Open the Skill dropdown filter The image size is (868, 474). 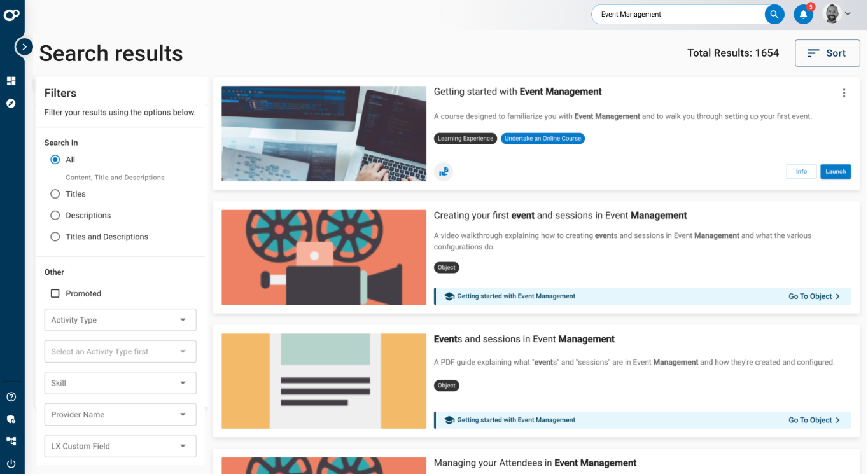[120, 383]
